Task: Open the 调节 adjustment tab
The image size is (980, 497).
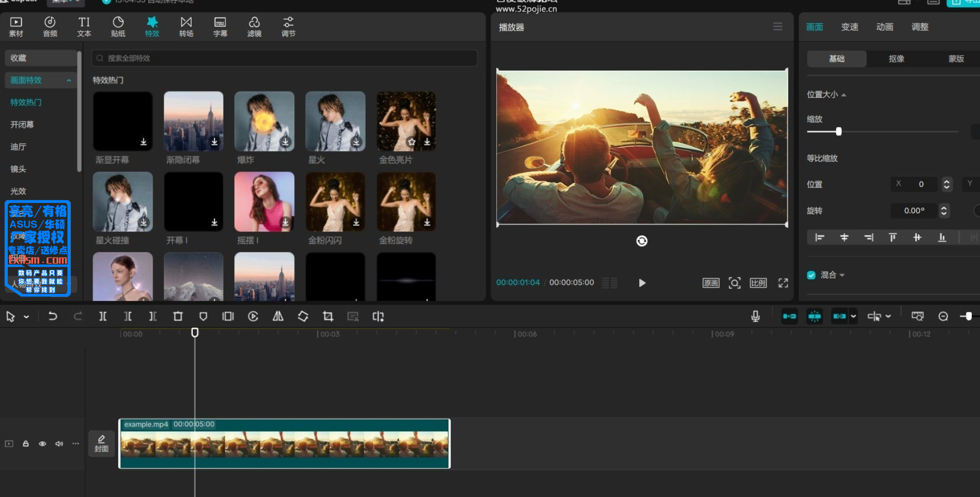Action: 289,27
